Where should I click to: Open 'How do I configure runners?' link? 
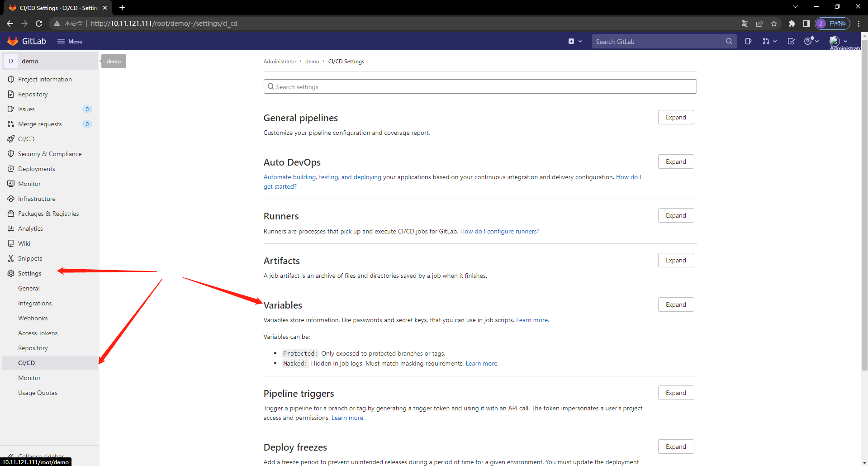500,231
